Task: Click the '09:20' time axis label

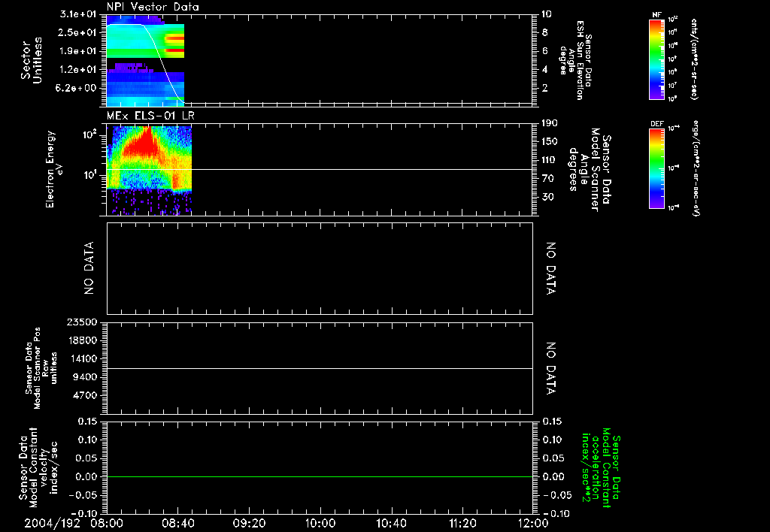Action: 249,523
